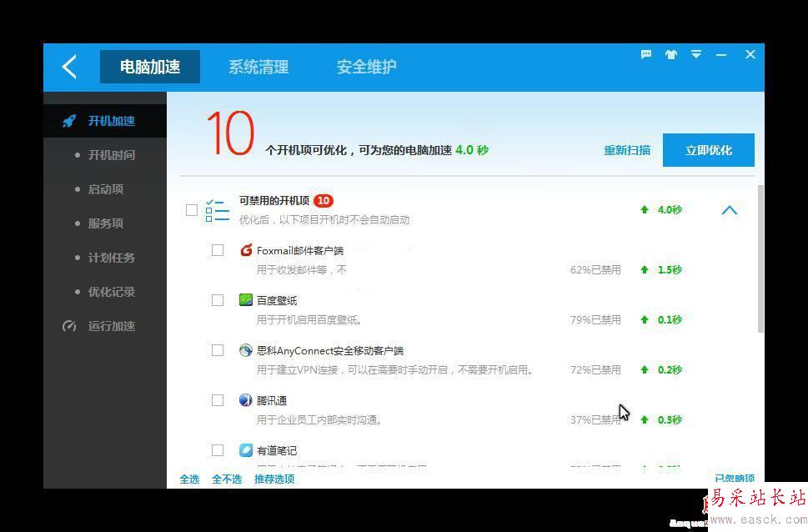Click the 腾讯通 app icon
Image resolution: width=808 pixels, height=532 pixels.
(246, 400)
